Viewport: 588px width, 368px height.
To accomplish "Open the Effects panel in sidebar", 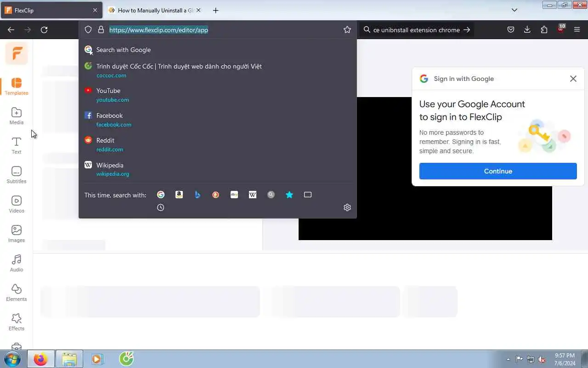I will 16,322.
